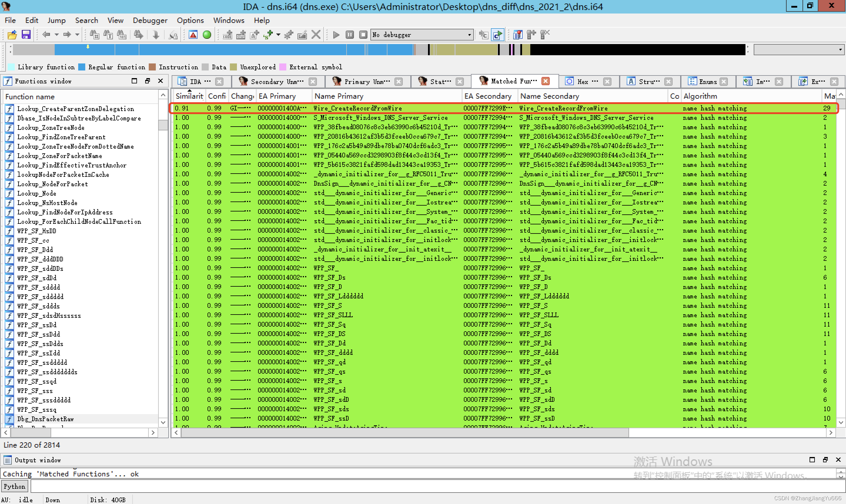
Task: Click the large X delete toolbar icon
Action: (x=316, y=35)
